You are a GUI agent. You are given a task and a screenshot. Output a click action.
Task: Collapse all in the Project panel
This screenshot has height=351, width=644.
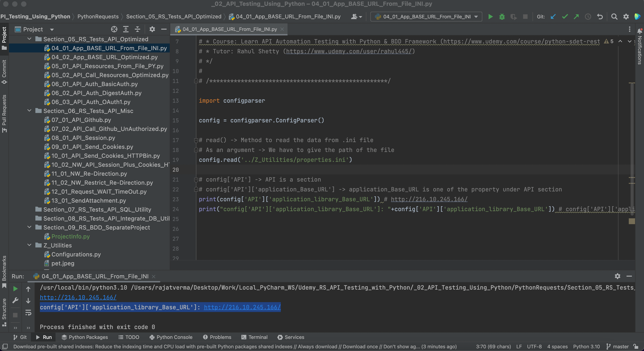click(x=137, y=29)
